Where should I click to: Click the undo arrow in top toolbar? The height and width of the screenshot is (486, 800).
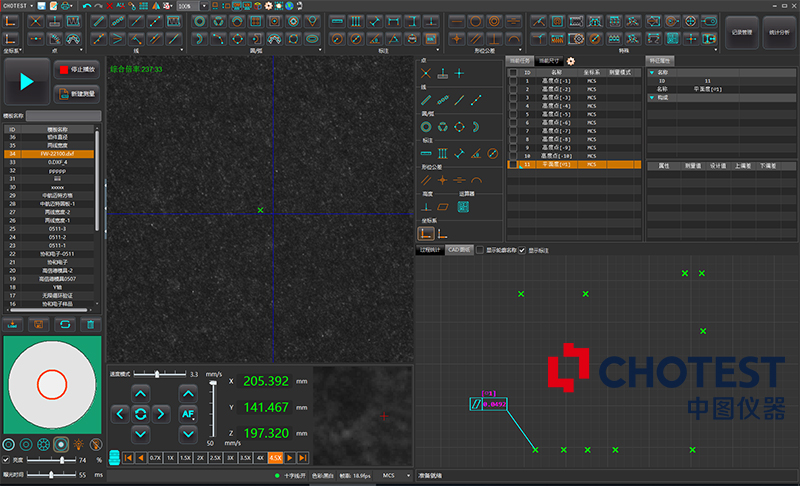pos(86,6)
